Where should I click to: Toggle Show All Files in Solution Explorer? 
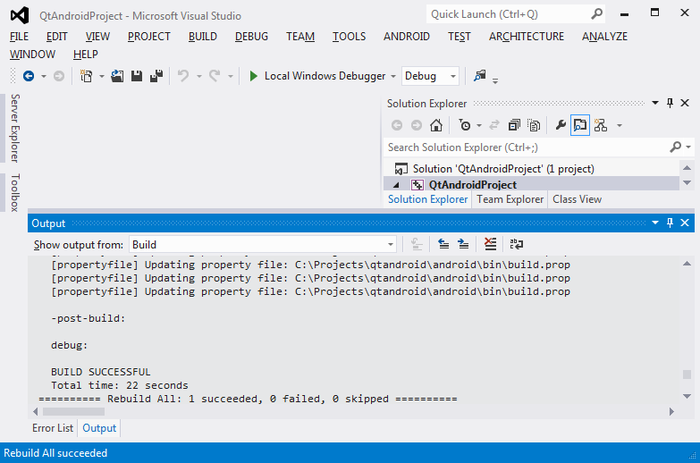click(x=534, y=125)
